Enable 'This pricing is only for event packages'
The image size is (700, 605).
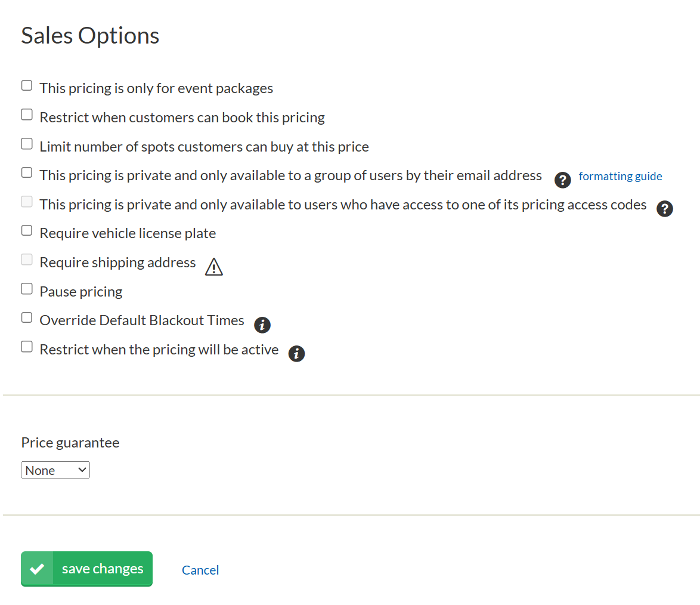click(27, 85)
